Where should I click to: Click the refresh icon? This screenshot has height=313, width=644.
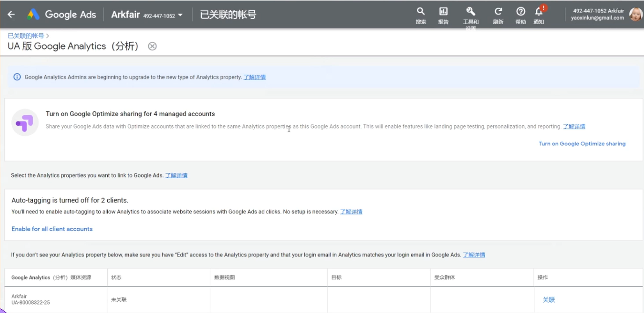click(x=498, y=12)
